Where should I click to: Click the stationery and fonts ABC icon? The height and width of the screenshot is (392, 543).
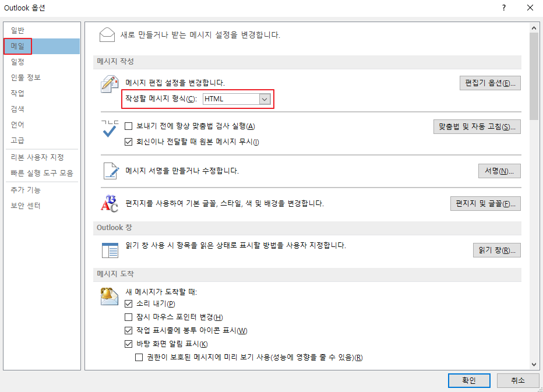110,203
